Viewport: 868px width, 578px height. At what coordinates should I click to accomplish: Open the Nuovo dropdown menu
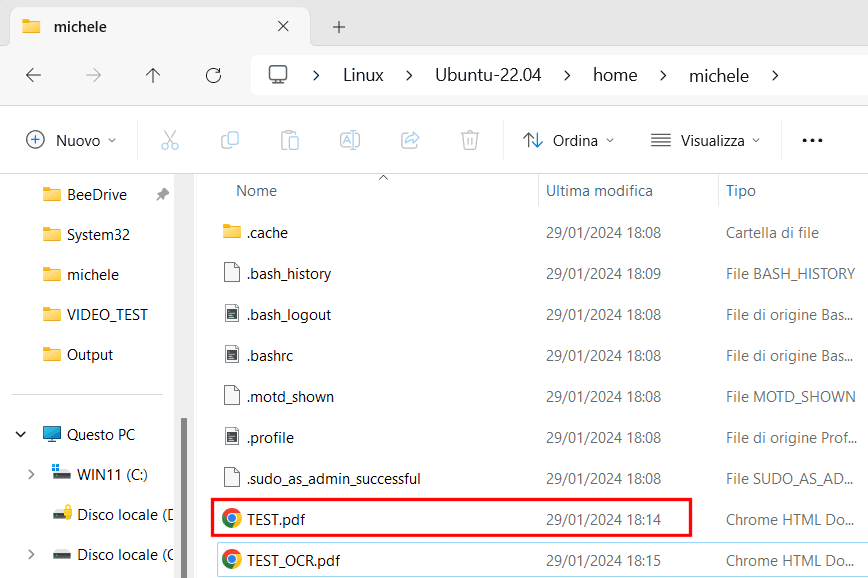click(x=71, y=140)
